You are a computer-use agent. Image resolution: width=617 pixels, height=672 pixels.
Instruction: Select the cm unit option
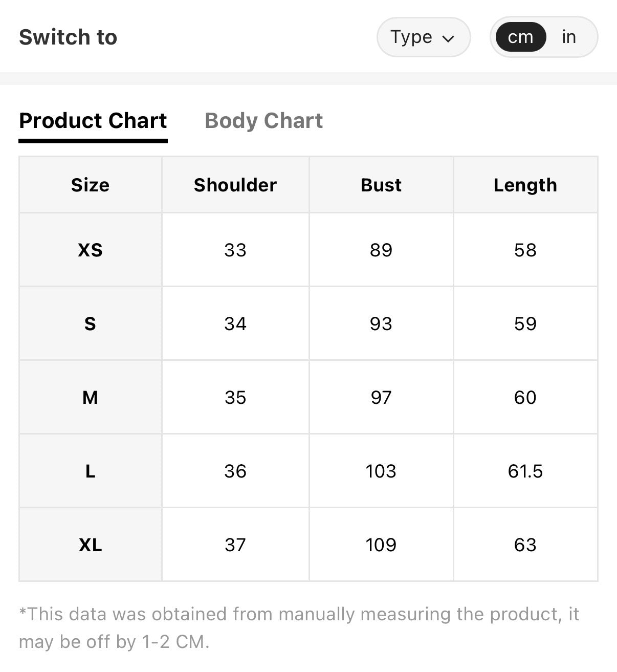(521, 37)
